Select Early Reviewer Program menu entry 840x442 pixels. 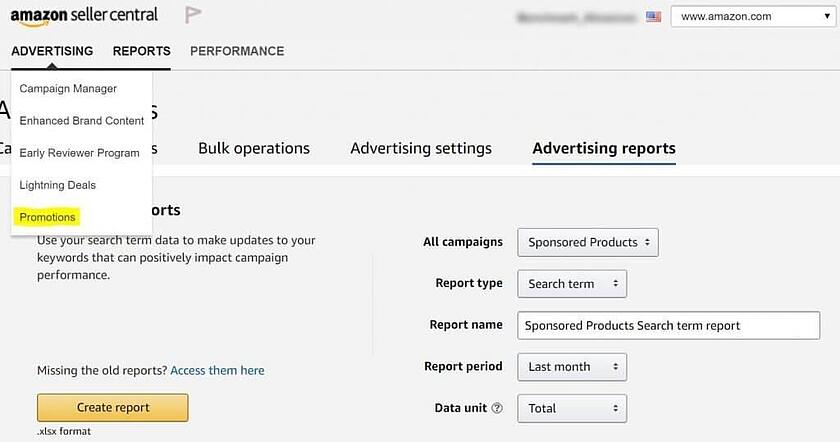tap(79, 153)
